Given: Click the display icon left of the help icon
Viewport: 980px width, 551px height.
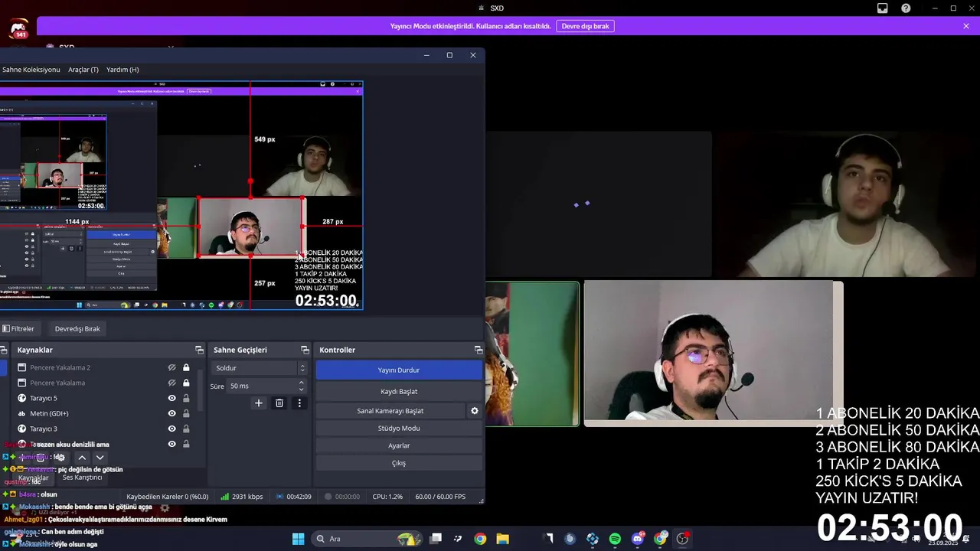Looking at the screenshot, I should (x=883, y=8).
